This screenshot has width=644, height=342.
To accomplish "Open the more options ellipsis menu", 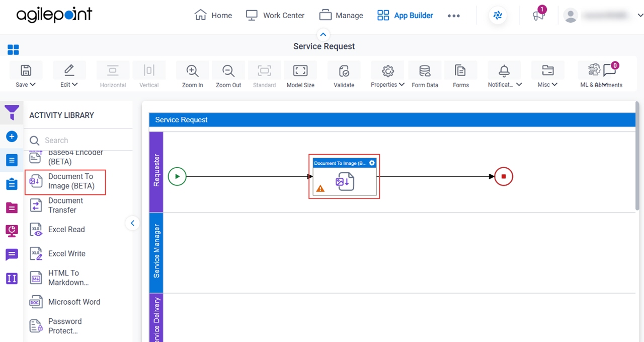I will pos(454,16).
